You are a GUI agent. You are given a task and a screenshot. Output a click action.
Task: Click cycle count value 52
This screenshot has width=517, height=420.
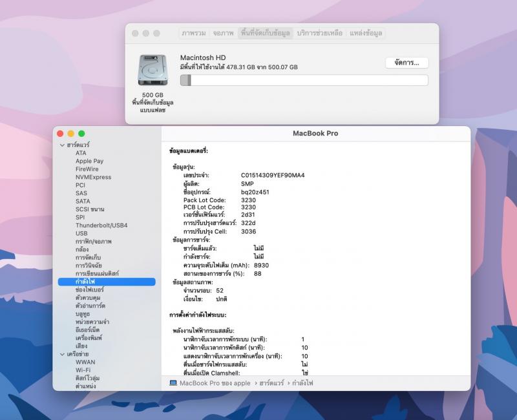(220, 291)
